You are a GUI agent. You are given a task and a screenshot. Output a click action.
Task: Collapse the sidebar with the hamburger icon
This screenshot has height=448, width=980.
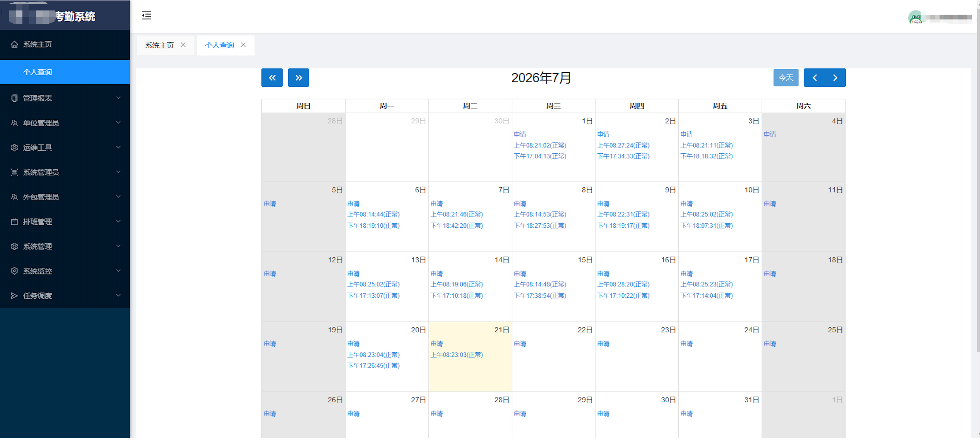click(x=147, y=16)
